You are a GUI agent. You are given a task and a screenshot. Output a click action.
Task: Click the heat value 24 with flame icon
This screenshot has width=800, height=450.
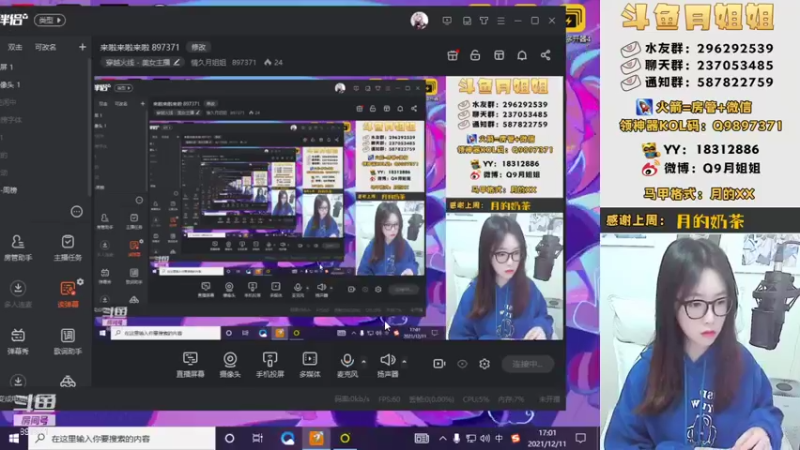point(273,62)
